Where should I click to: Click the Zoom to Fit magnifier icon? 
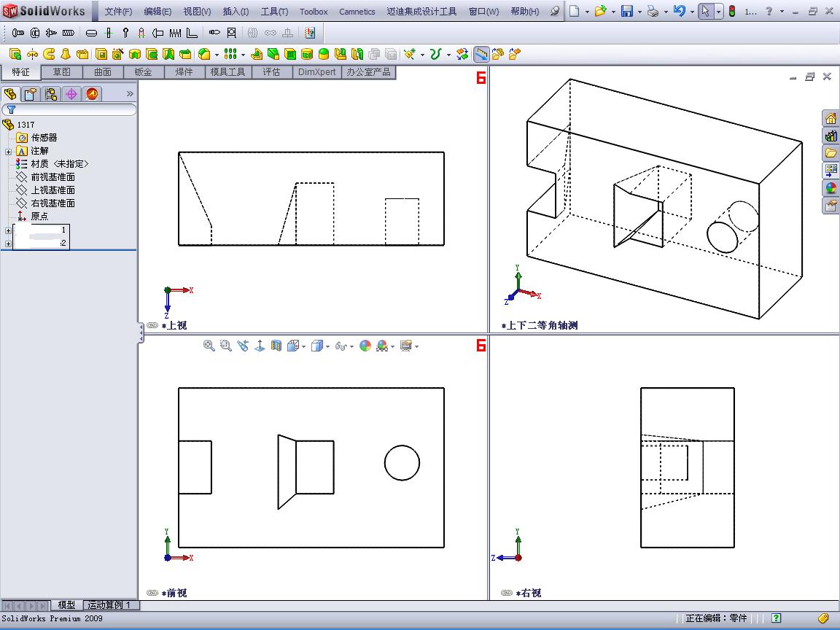[x=209, y=346]
